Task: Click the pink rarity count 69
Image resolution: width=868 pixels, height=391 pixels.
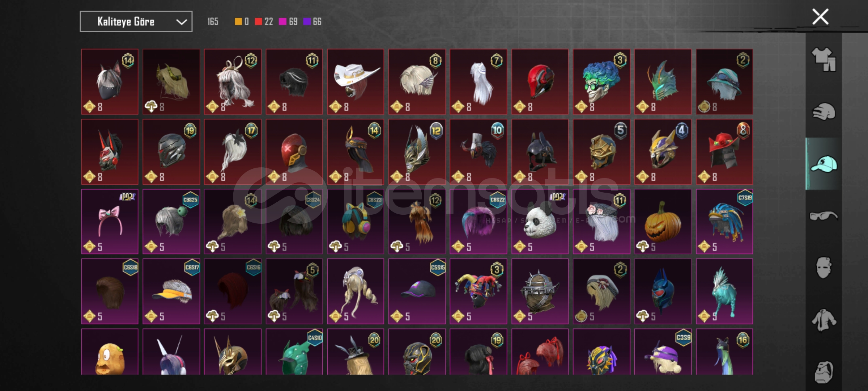Action: point(293,22)
